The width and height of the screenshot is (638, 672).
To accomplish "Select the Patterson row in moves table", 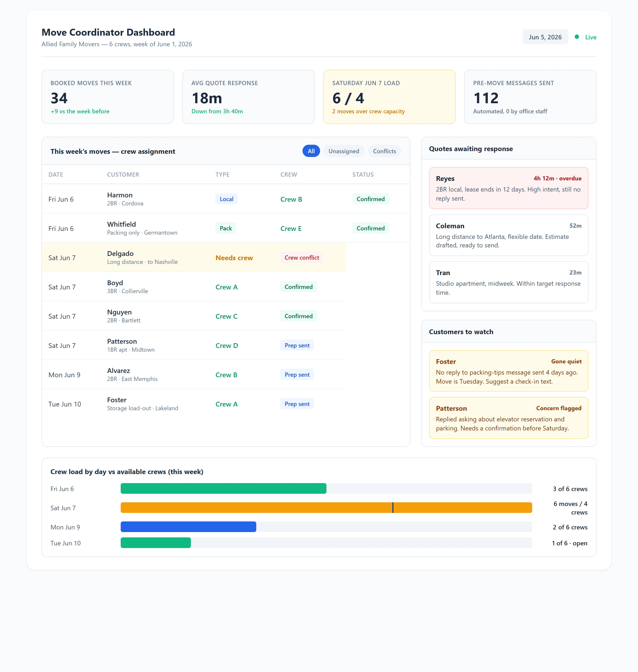I will (x=194, y=345).
